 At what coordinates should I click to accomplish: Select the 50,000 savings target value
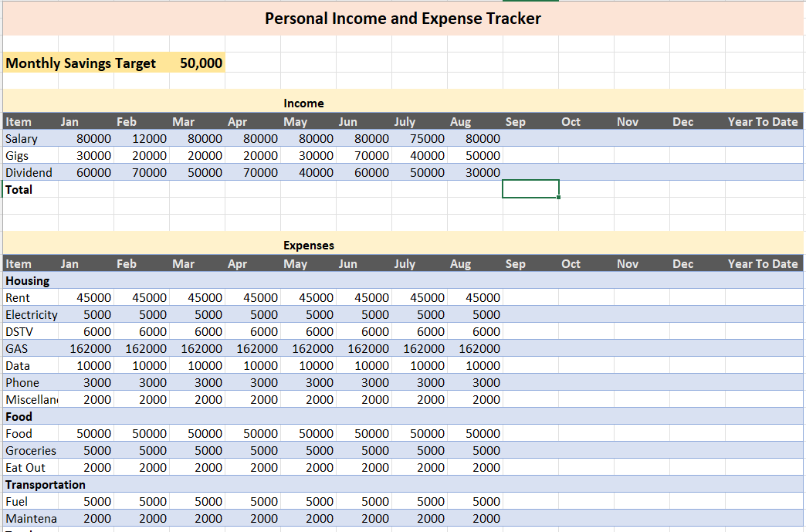(201, 63)
